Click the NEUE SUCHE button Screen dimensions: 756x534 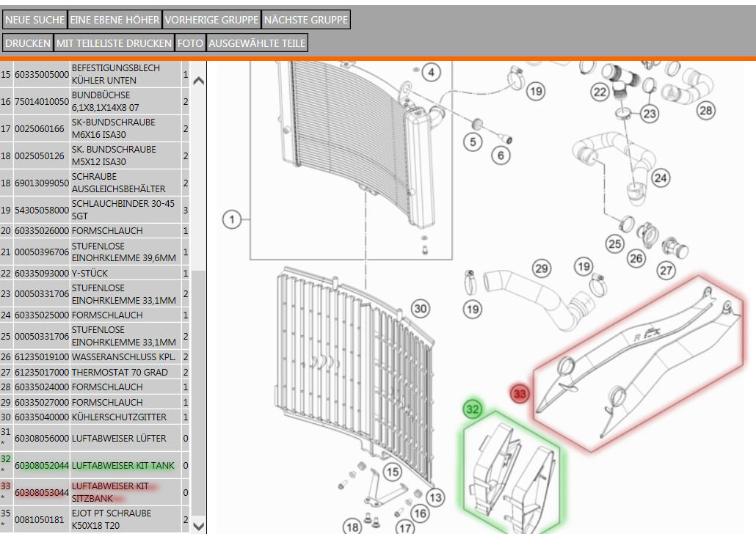point(34,20)
